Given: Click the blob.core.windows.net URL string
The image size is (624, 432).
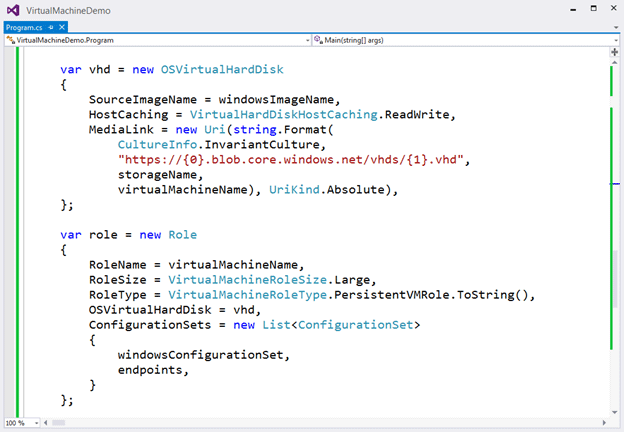Looking at the screenshot, I should [291, 160].
